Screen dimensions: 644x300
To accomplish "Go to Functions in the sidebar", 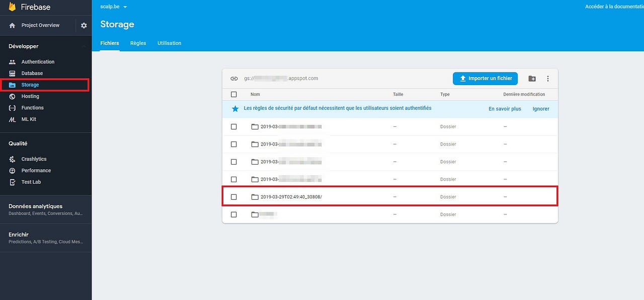I will [33, 108].
